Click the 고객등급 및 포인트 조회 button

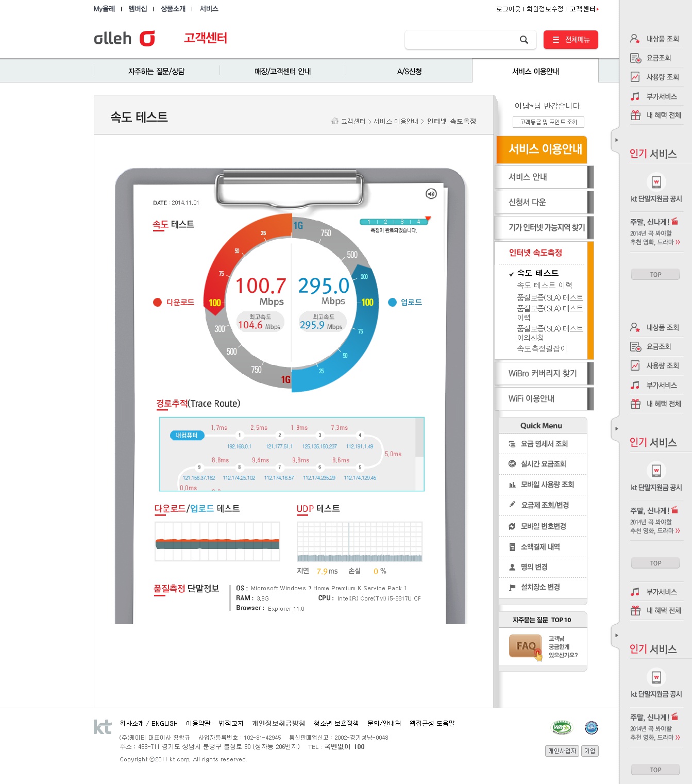coord(548,122)
